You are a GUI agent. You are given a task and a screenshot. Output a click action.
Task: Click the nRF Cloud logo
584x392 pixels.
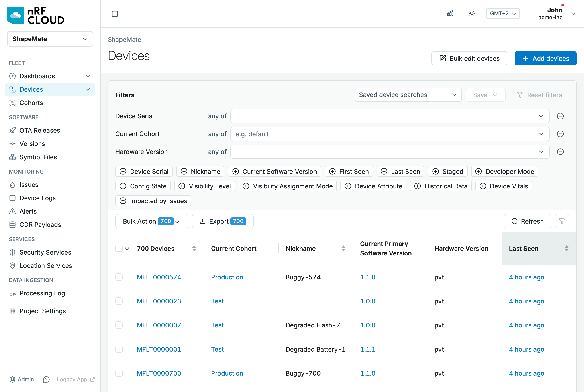coord(36,16)
